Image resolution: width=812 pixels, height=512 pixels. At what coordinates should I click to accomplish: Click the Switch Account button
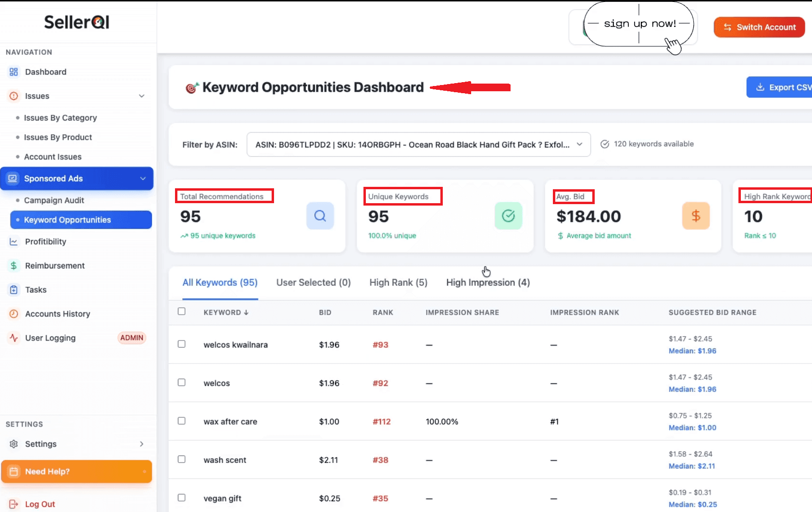coord(759,27)
